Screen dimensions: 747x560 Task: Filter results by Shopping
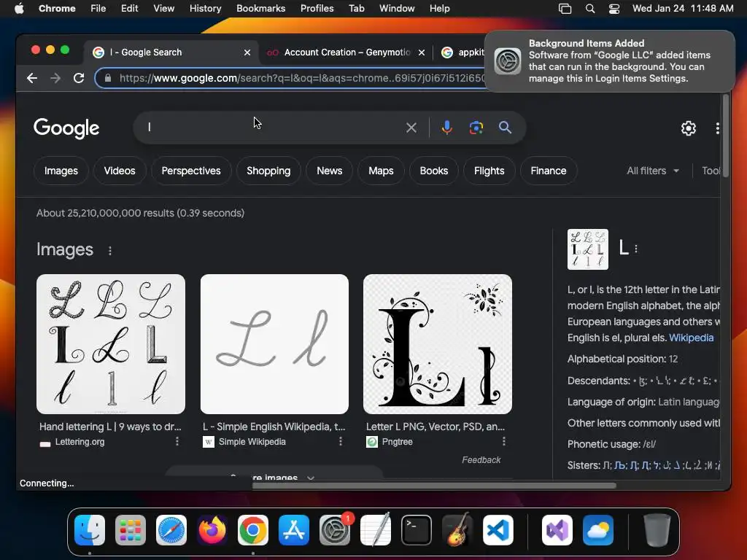268,171
